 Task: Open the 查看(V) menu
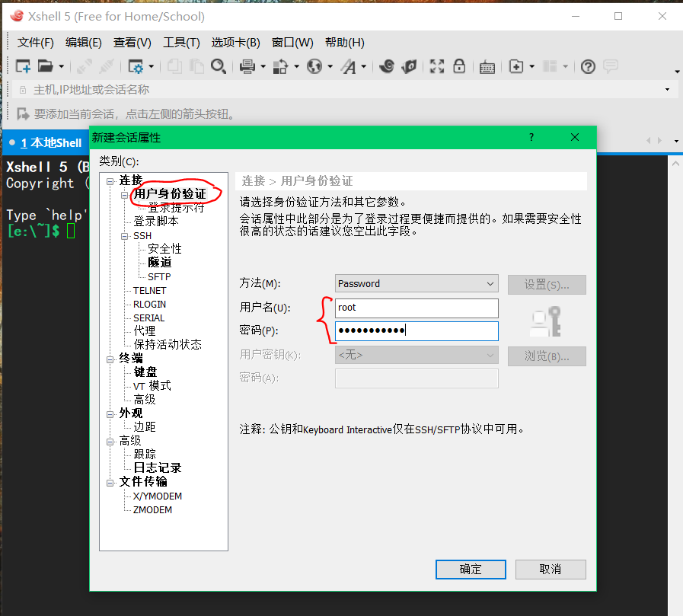[132, 43]
